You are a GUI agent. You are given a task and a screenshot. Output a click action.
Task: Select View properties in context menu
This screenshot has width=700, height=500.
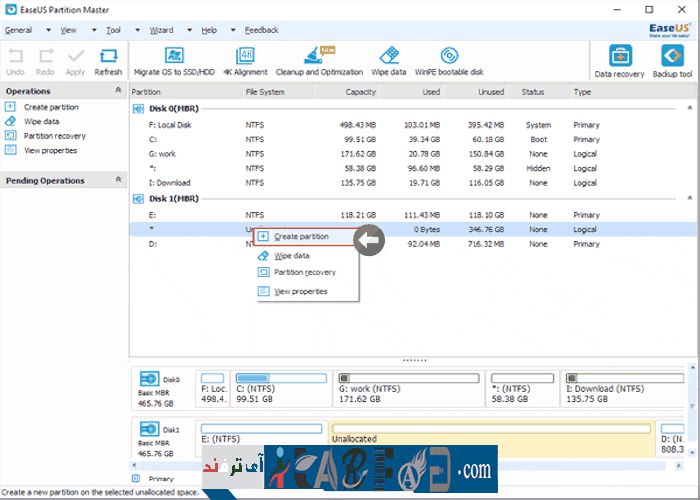tap(300, 291)
